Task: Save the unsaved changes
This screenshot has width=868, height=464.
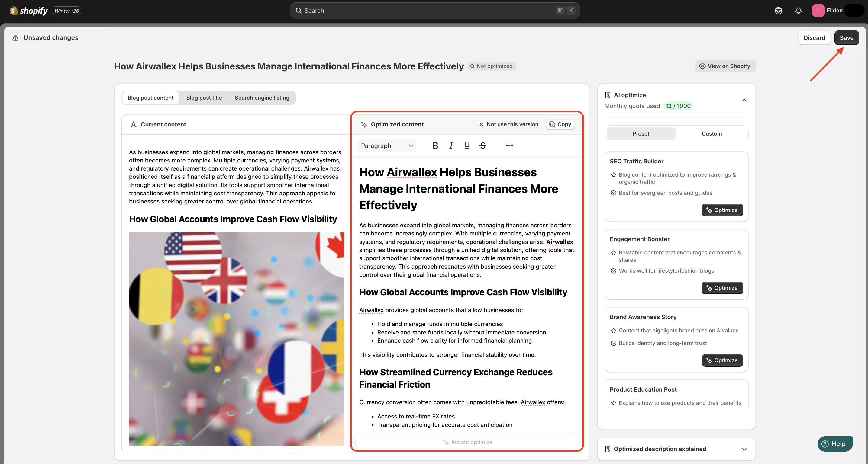Action: coord(846,38)
